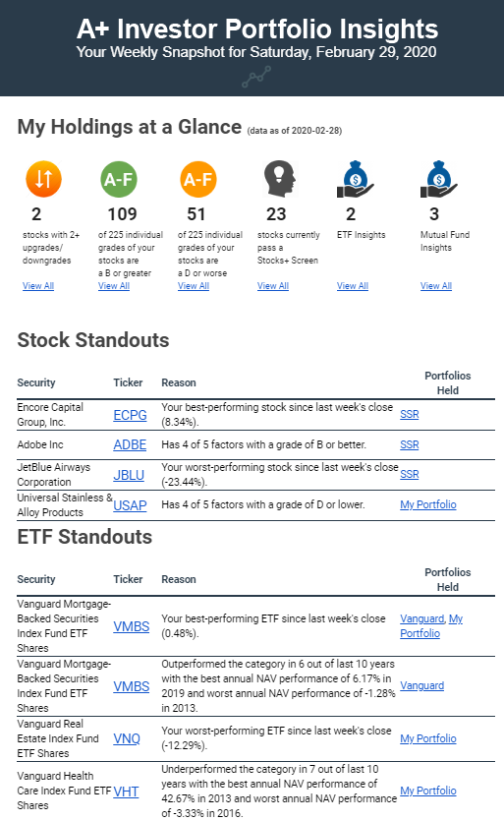
Task: Open View All under ETF Insights
Action: point(353,286)
